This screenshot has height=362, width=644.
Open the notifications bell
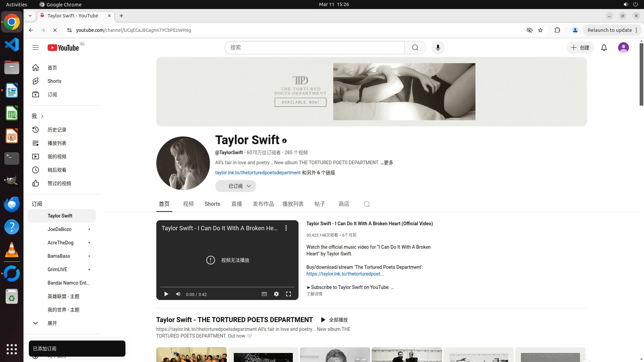(x=604, y=48)
